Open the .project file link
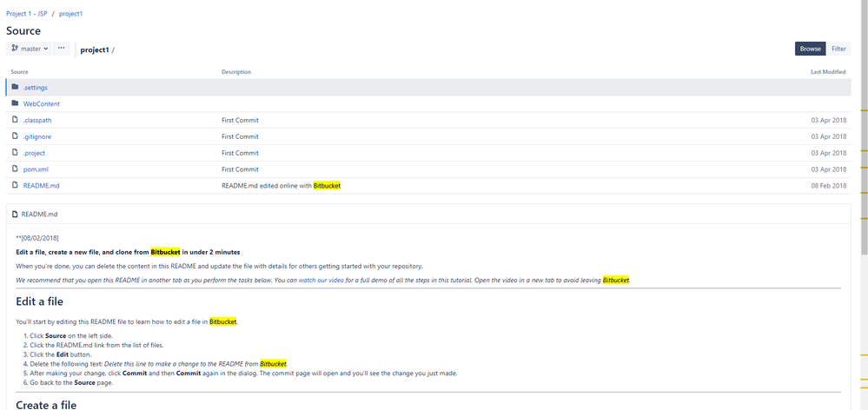Screen dimensions: 868x410 point(35,153)
